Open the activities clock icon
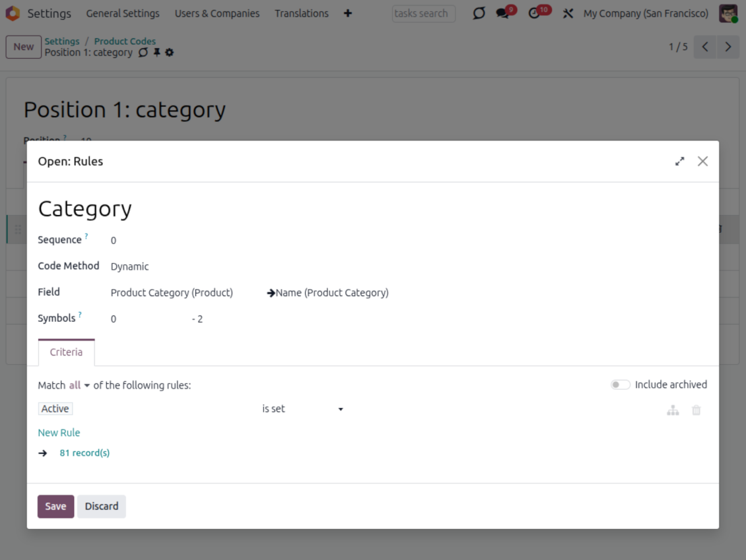This screenshot has height=560, width=746. coord(535,13)
